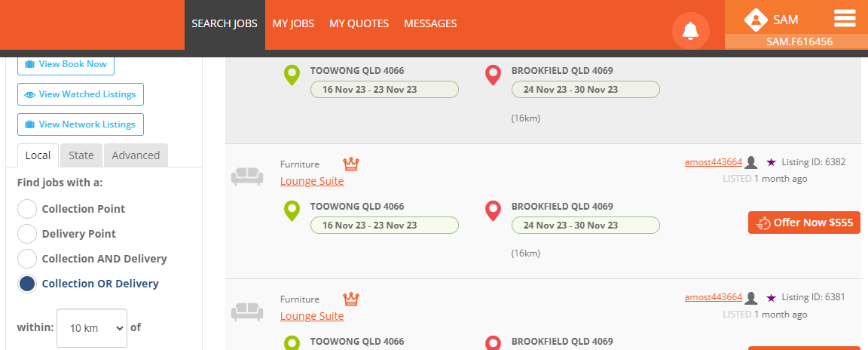
Task: Open the hamburger menu
Action: [845, 18]
